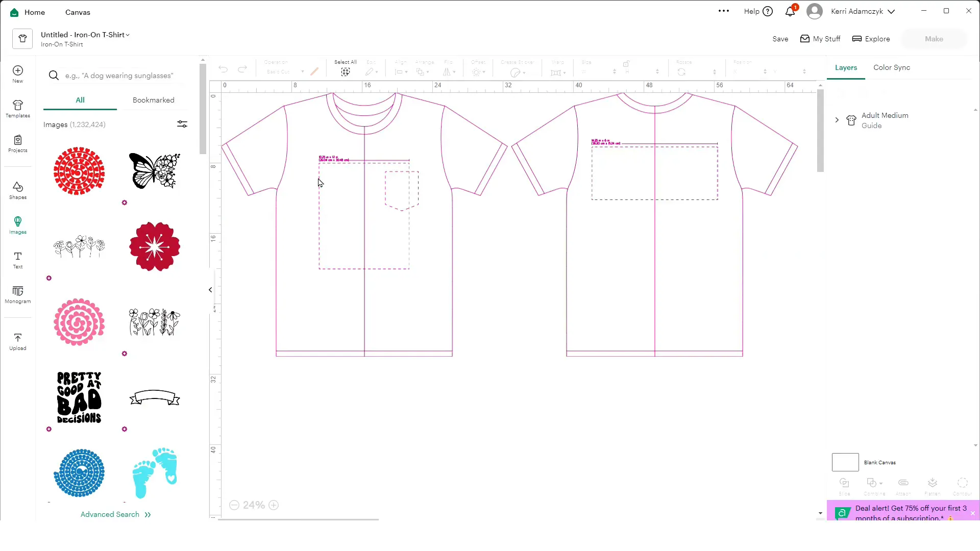Switch to the Color Sync tab

(891, 67)
